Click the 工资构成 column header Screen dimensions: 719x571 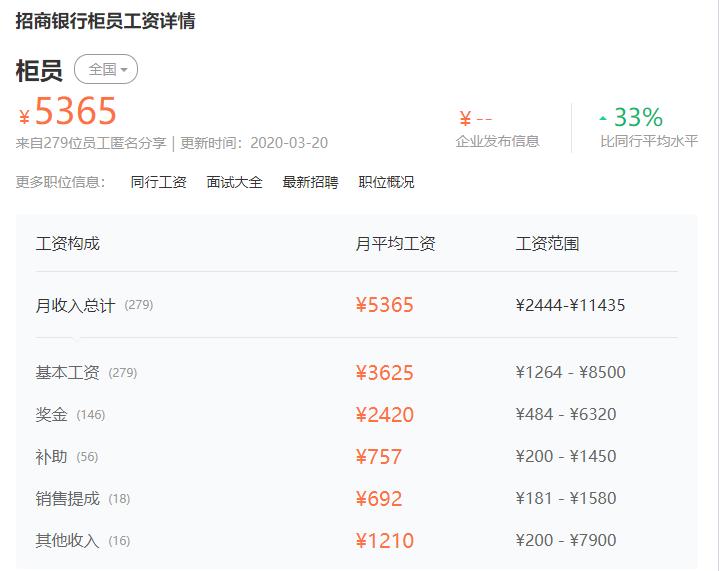(x=67, y=244)
